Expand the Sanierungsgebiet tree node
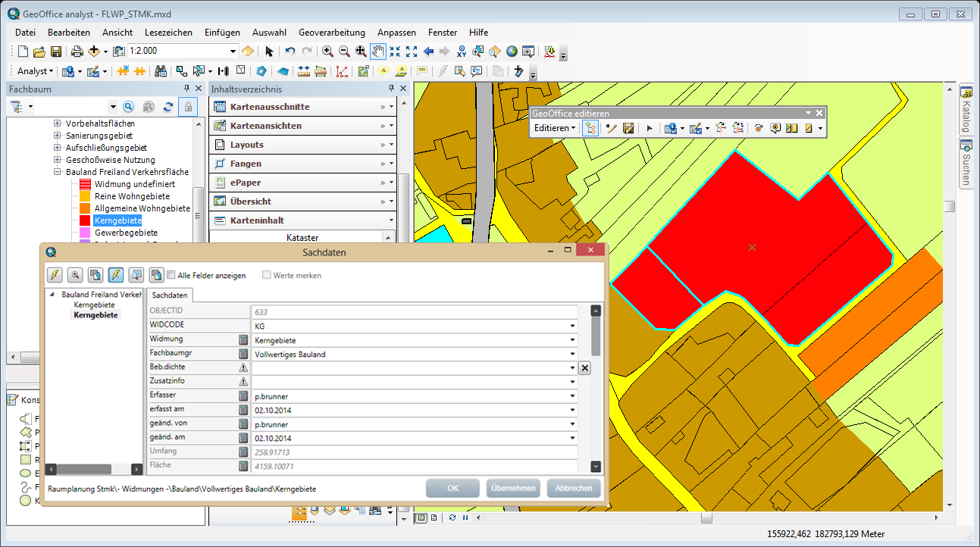980x547 pixels. pyautogui.click(x=58, y=136)
